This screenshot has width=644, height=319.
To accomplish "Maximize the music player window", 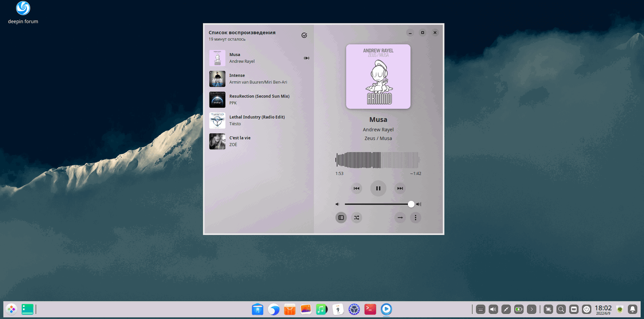I will click(422, 33).
